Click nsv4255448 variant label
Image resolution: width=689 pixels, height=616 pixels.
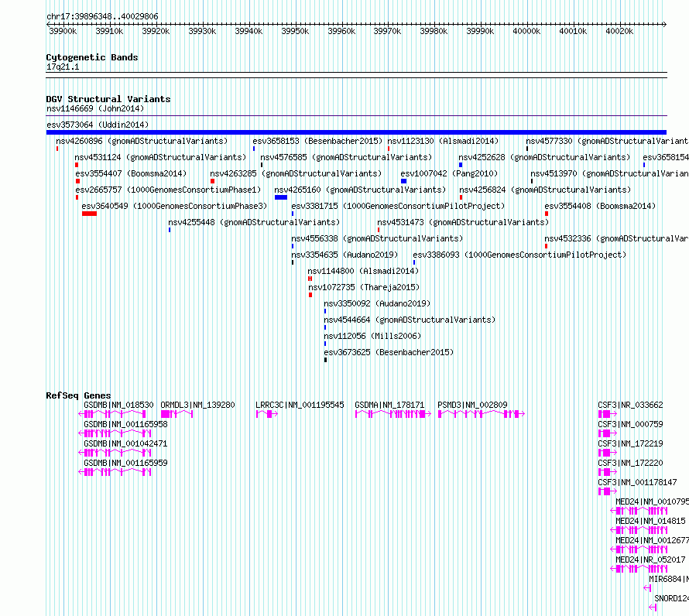255,222
